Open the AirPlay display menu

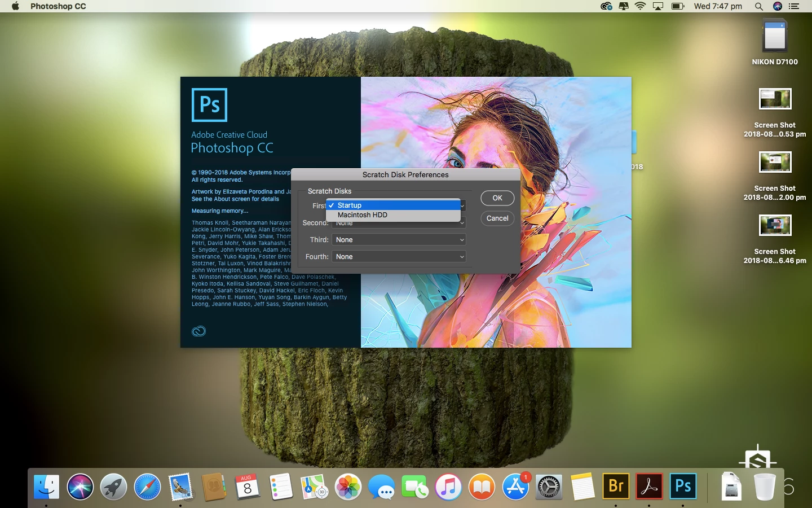(x=658, y=6)
